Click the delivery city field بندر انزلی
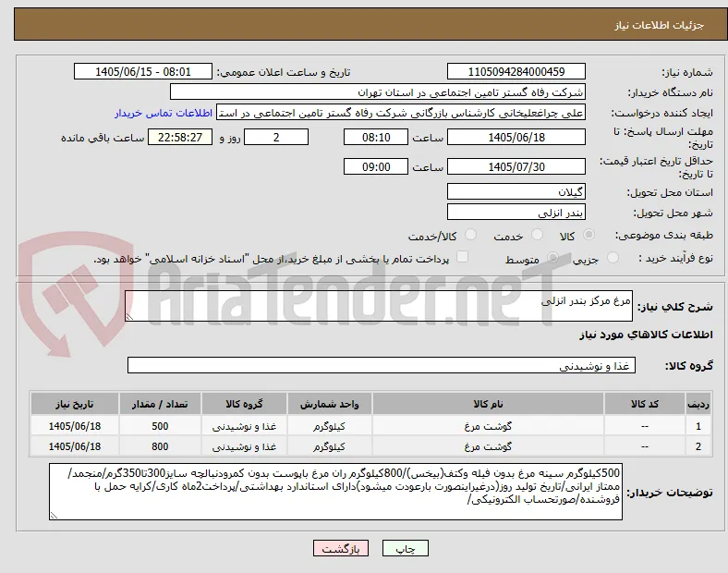728x573 pixels. pyautogui.click(x=516, y=212)
